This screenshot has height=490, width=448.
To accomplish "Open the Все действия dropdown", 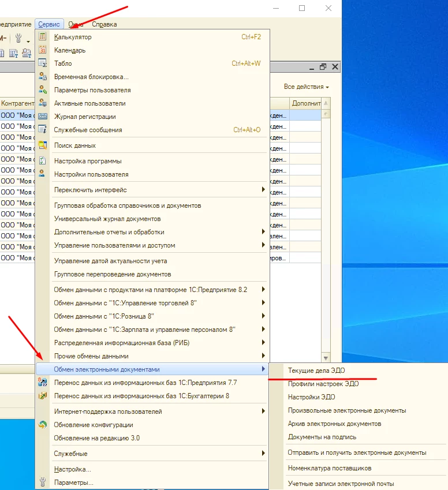I will point(306,87).
